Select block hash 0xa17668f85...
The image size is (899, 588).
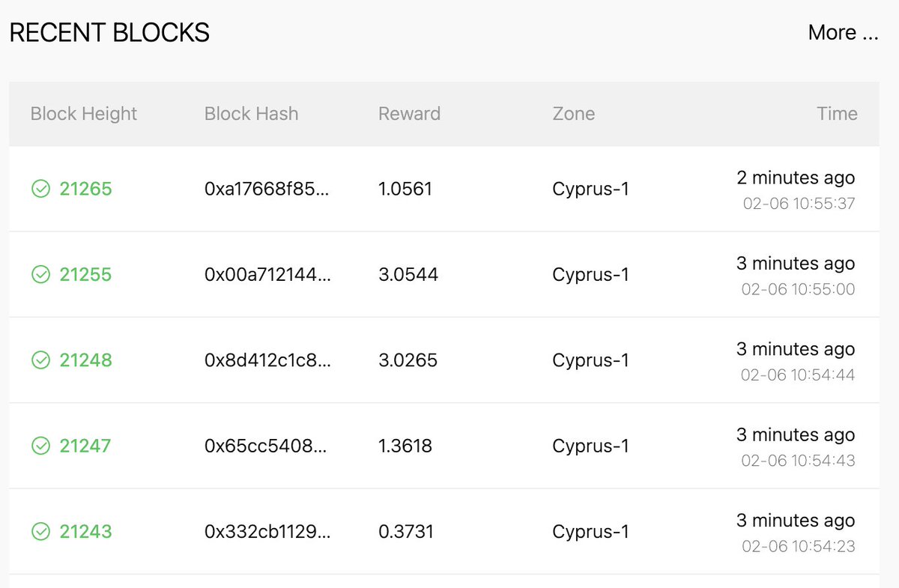(x=267, y=189)
